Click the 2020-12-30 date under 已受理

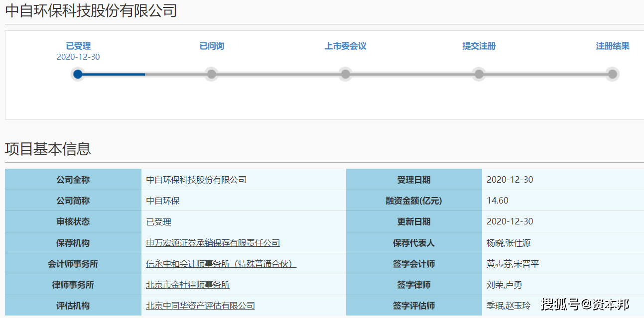[78, 57]
